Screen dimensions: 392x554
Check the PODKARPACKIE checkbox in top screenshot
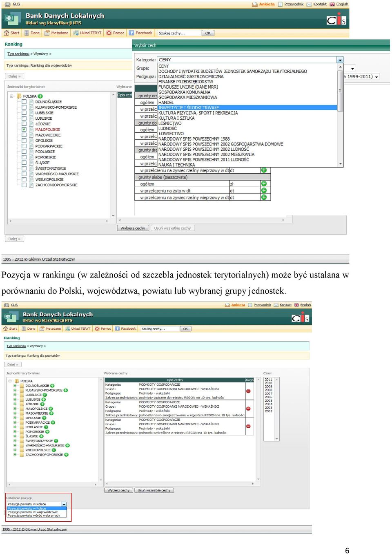(x=24, y=146)
